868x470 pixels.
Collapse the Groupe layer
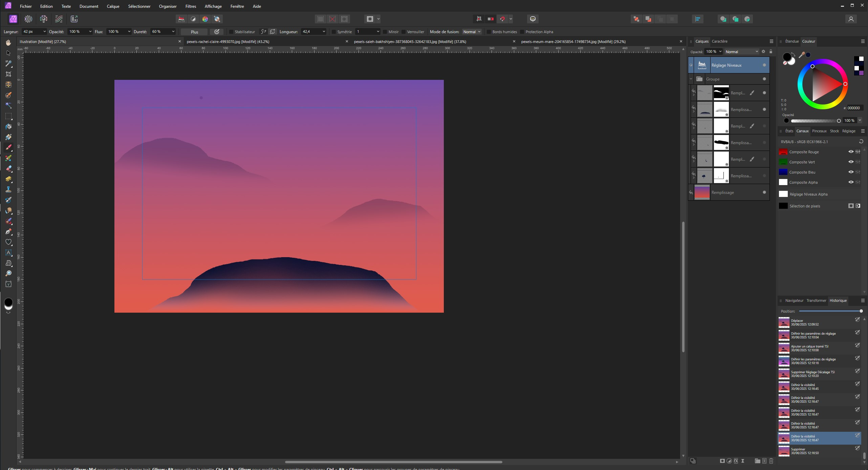click(x=691, y=79)
